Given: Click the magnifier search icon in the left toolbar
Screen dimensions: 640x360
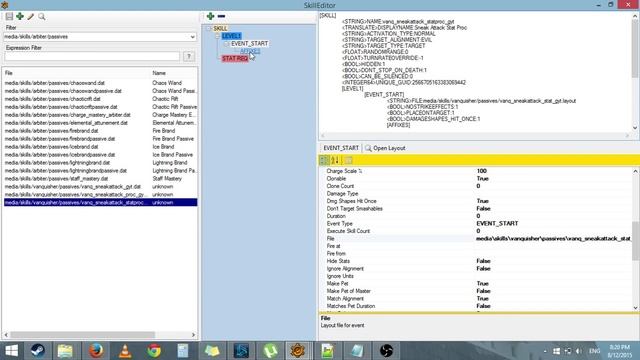Looking at the screenshot, I should 42,16.
